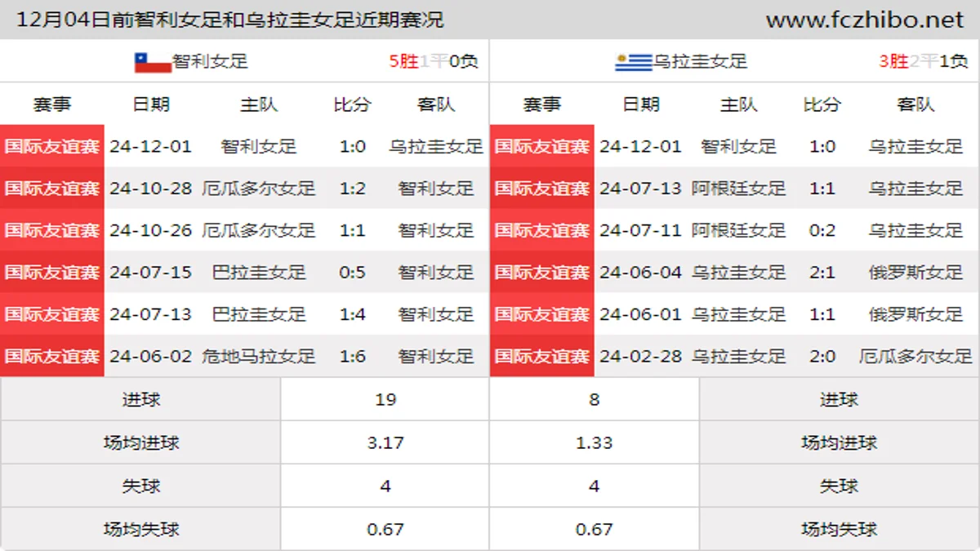Click 厄瓜多尔女足 in the 24-02-28 row
Screen dimensions: 980x551
point(916,356)
